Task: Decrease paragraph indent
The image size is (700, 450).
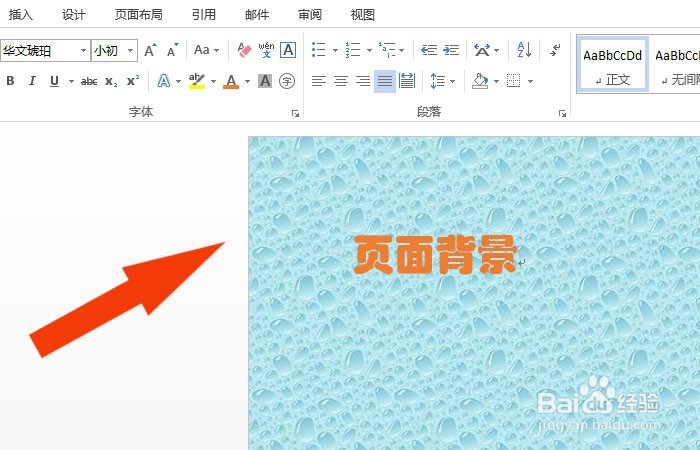Action: pos(429,50)
